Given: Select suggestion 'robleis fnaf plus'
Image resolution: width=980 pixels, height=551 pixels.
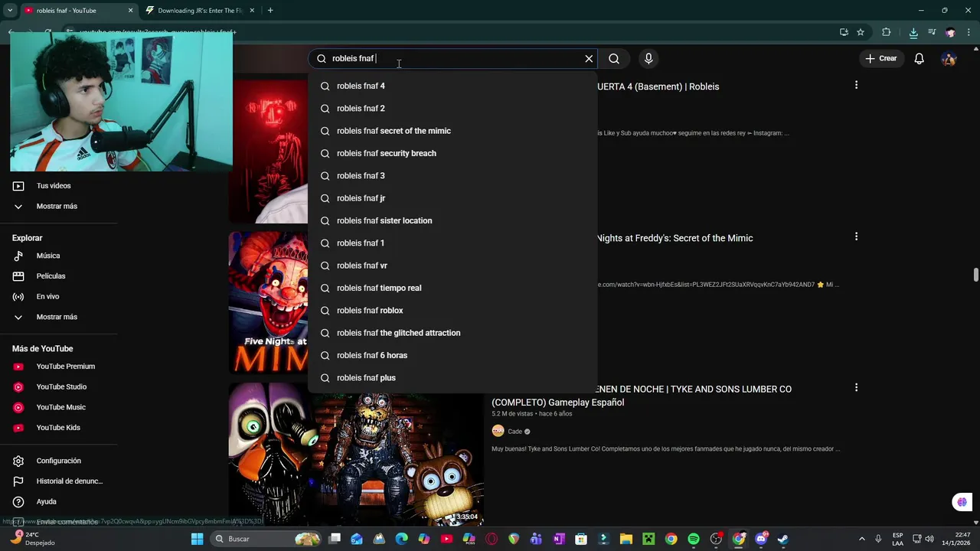Looking at the screenshot, I should coord(452,378).
